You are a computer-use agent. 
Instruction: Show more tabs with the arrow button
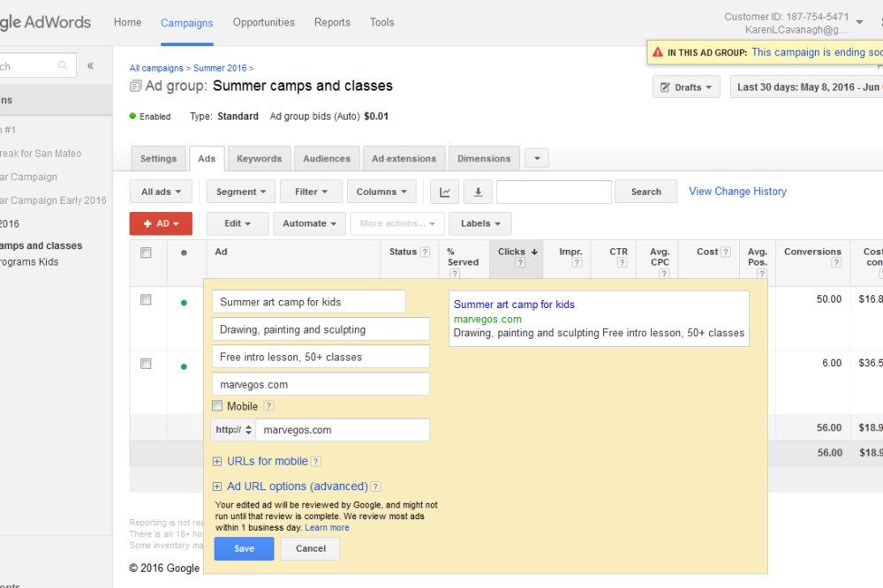coord(537,158)
